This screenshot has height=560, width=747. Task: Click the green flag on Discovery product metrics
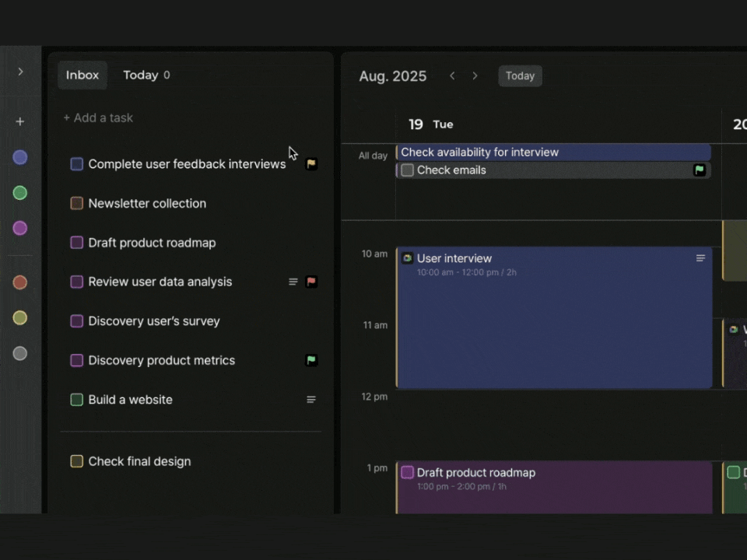pos(311,360)
